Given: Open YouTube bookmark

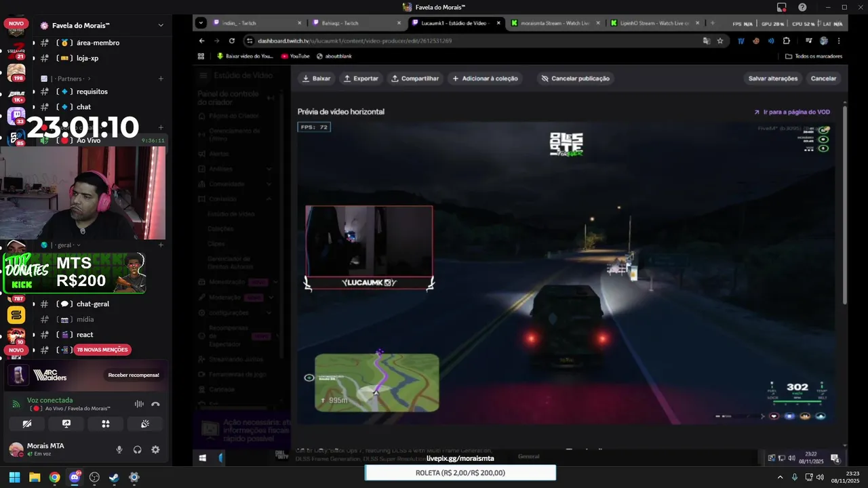Looking at the screenshot, I should click(x=296, y=56).
